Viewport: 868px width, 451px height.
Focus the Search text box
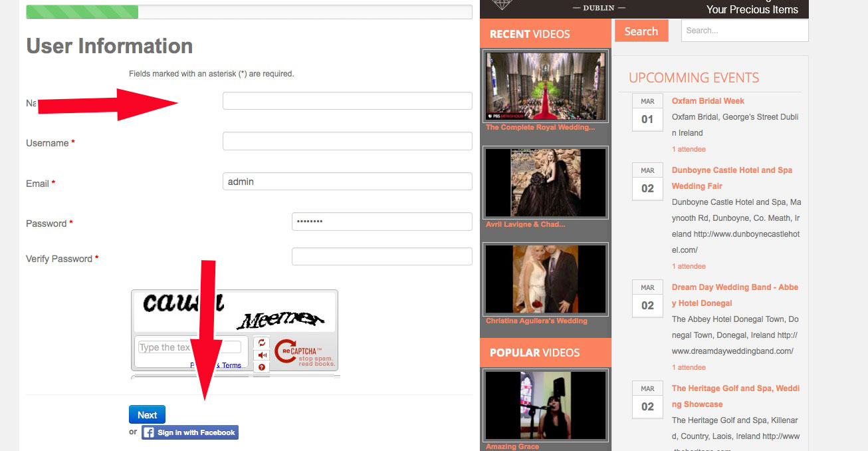(744, 31)
